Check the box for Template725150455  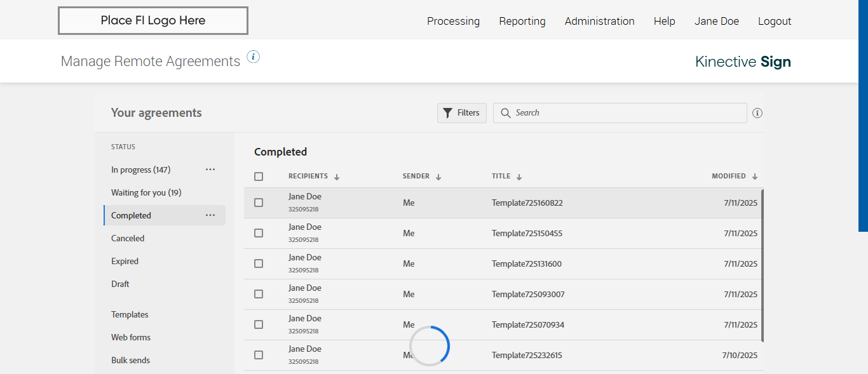coord(259,233)
